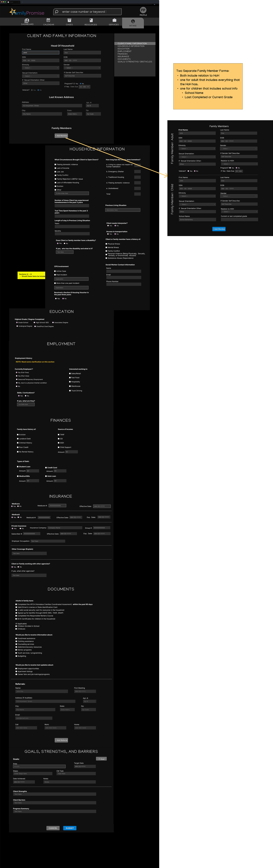The image size is (273, 868).
Task: Jump to HOUSEHOLD INFORMATION in side menu
Action: pyautogui.click(x=131, y=46)
